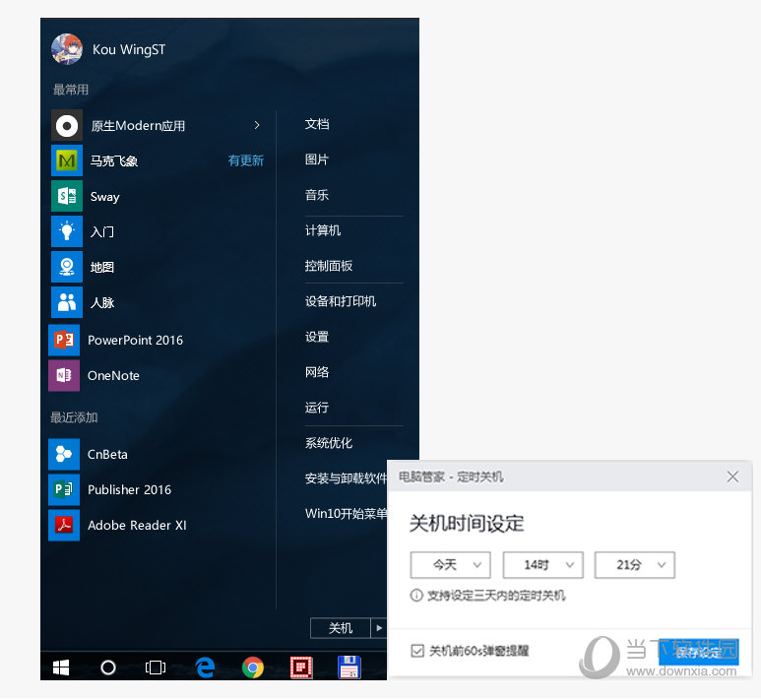Open 计算机 from the Start menu
The width and height of the screenshot is (761, 700).
click(x=323, y=230)
